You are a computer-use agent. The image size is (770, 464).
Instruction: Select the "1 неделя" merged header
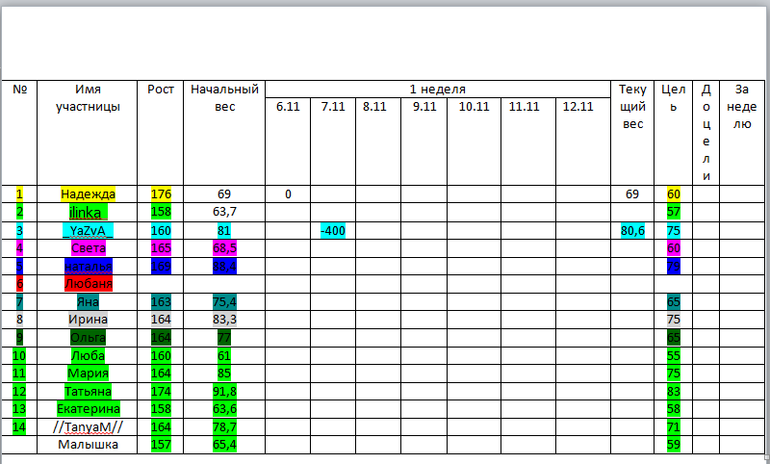pyautogui.click(x=438, y=89)
